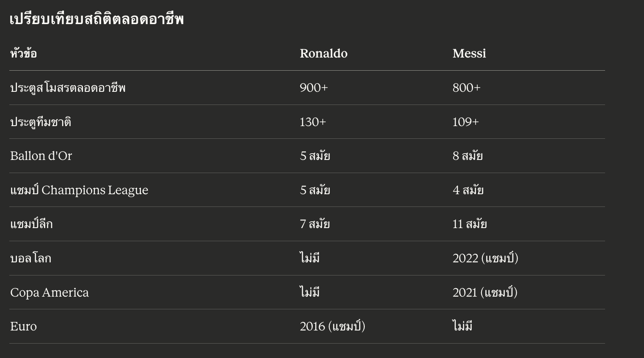Select the Ronaldo column header

(x=323, y=54)
